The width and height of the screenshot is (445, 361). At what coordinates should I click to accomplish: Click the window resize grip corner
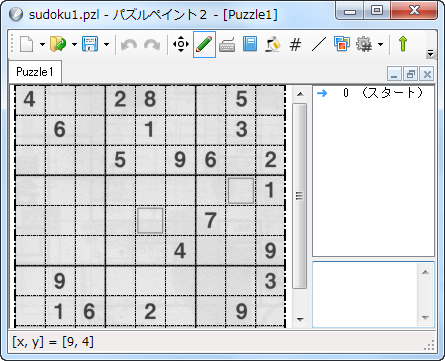pos(430,346)
